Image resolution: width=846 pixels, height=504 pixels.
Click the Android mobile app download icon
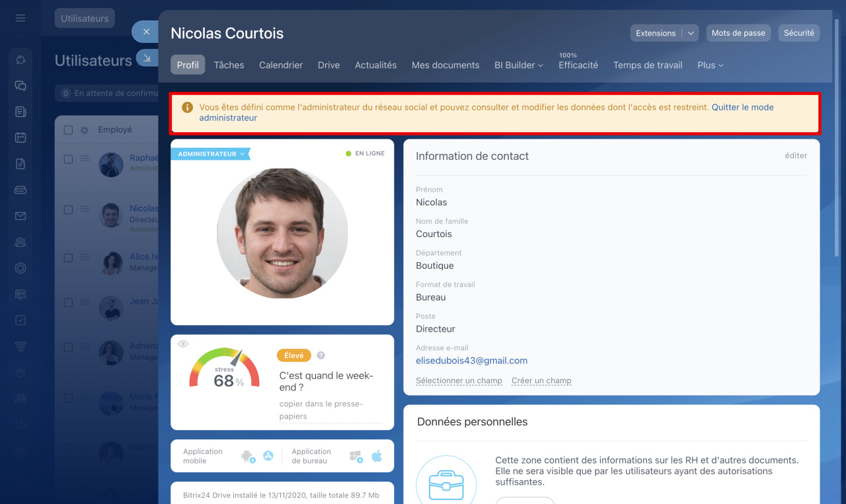[248, 456]
